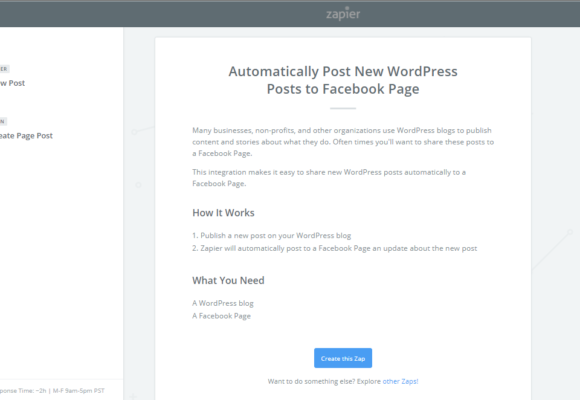Click the Want to do something else text
The width and height of the screenshot is (580, 400).
coord(324,381)
